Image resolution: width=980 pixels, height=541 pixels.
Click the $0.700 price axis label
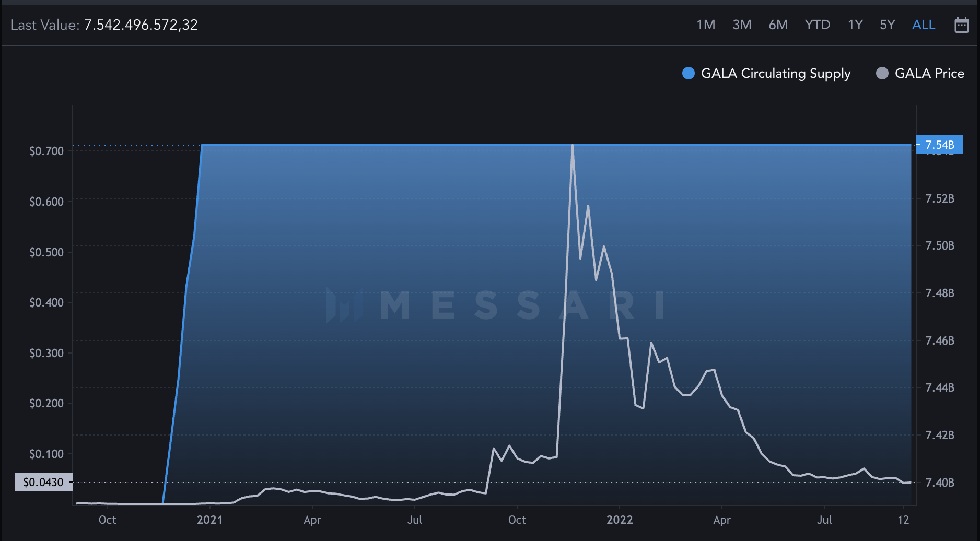(46, 151)
